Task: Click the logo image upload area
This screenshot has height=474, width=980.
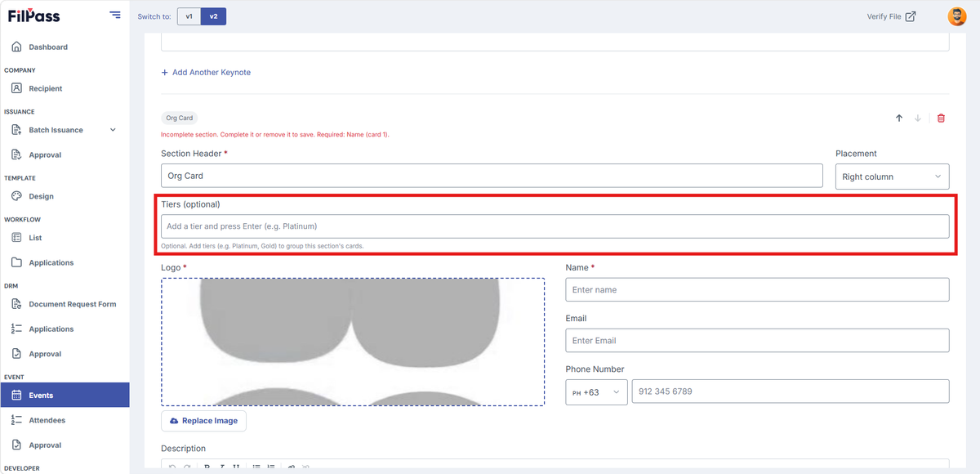Action: pos(353,342)
